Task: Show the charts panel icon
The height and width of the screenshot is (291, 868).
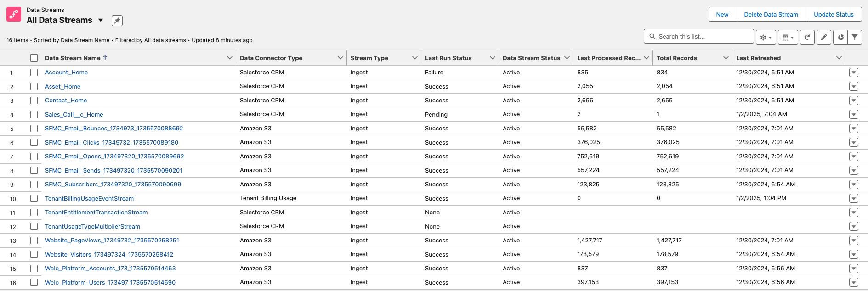Action: pos(840,37)
